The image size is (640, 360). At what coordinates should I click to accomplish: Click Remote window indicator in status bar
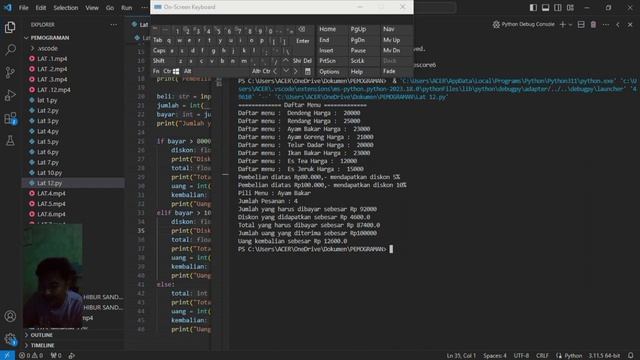[x=7, y=356]
